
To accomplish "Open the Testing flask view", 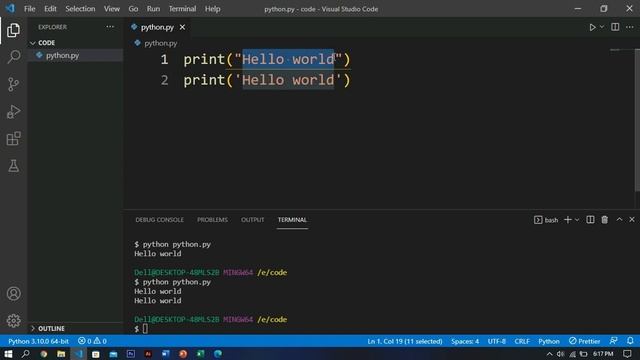I will coord(13,166).
